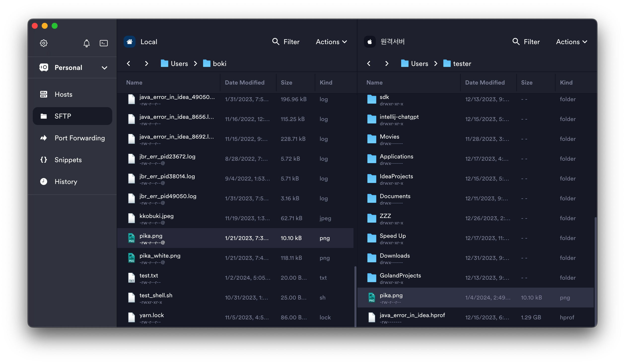
Task: Click the Local home icon
Action: [x=130, y=42]
